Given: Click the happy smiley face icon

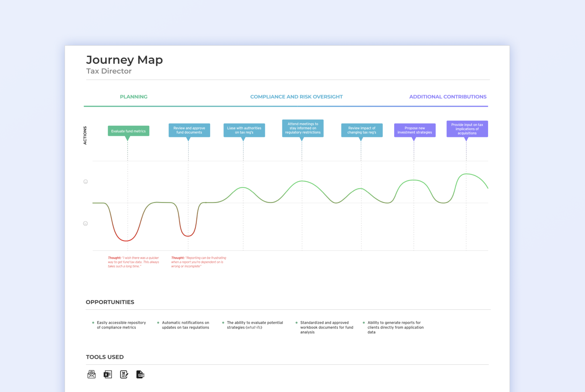Looking at the screenshot, I should point(86,182).
